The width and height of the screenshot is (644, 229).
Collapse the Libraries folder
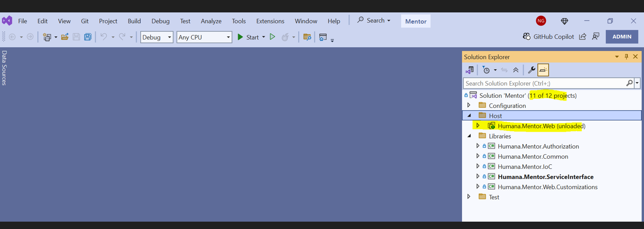click(469, 136)
